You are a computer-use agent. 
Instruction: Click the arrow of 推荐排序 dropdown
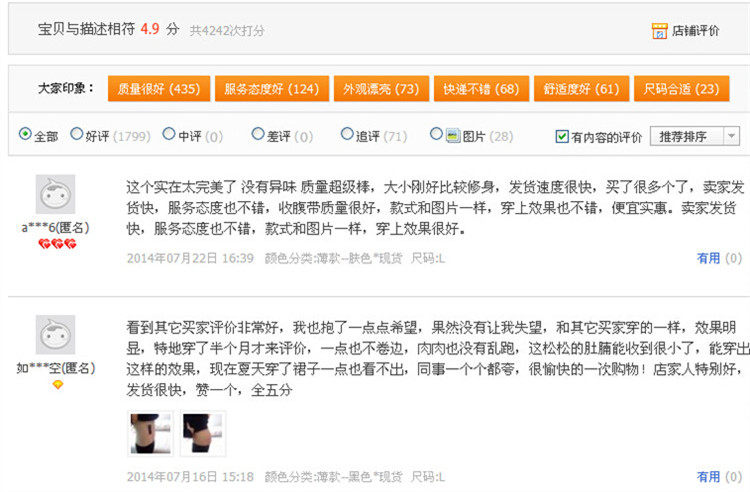point(731,137)
